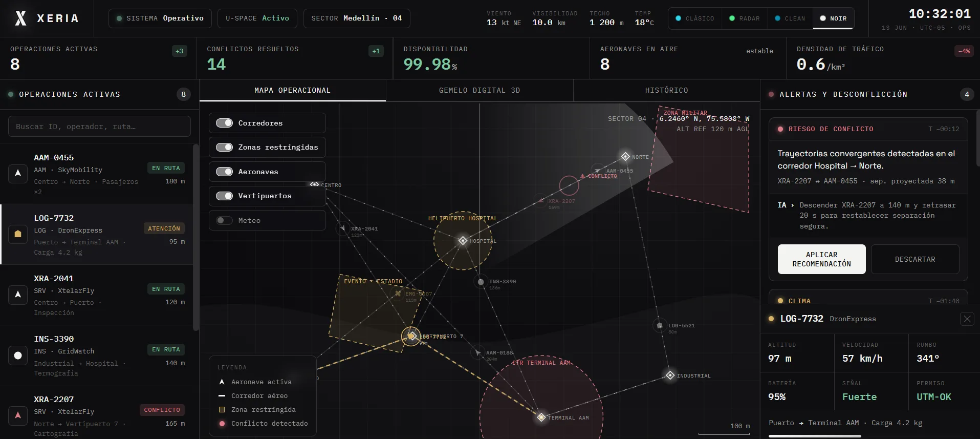
Task: Click the alerts count badge 4
Action: pyautogui.click(x=967, y=94)
